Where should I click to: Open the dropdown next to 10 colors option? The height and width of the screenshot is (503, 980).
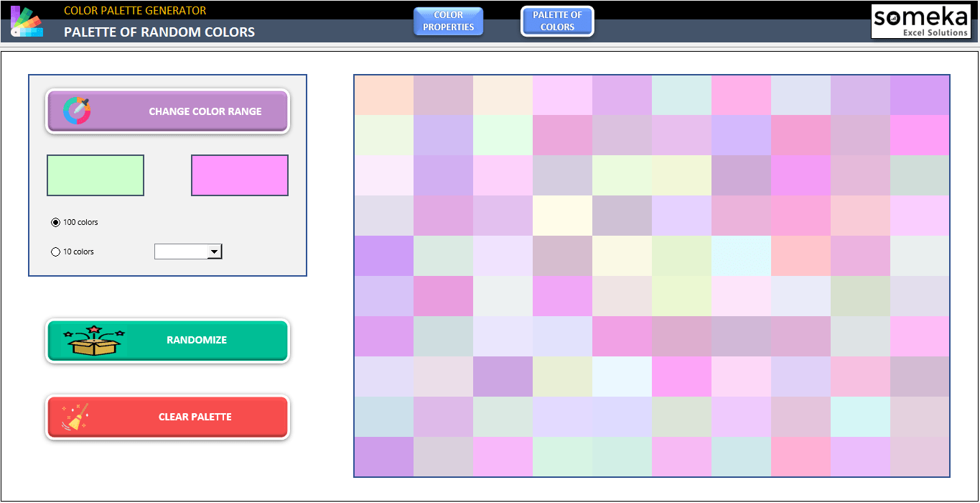[215, 251]
